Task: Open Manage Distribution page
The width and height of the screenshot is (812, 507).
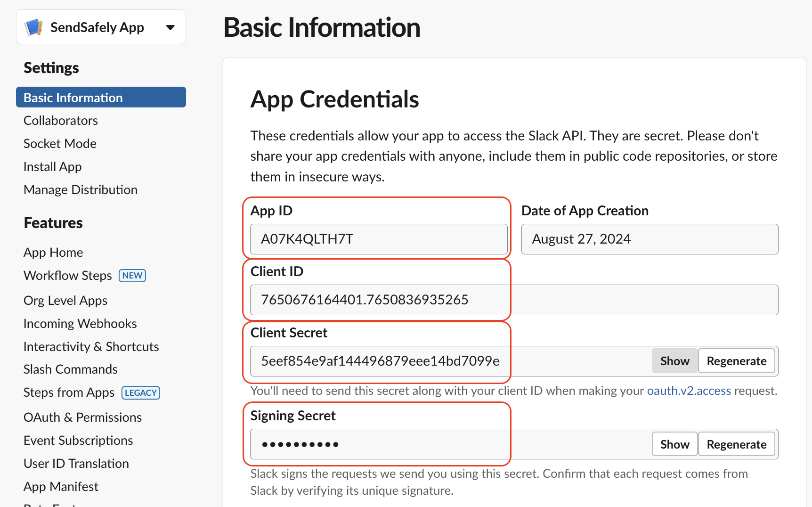Action: point(81,190)
